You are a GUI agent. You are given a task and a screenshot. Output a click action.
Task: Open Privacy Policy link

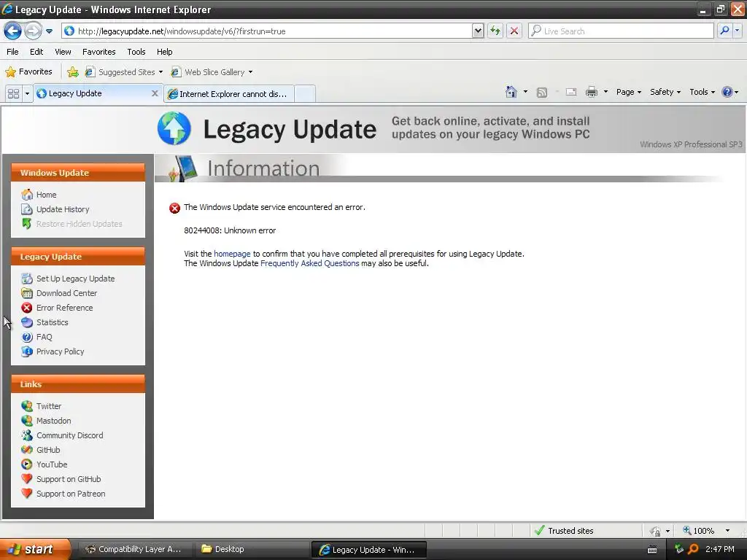pyautogui.click(x=60, y=351)
